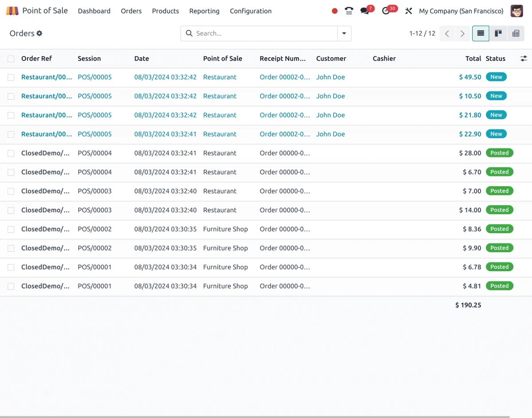Switch to the Dashboard menu
532x418 pixels.
click(94, 11)
